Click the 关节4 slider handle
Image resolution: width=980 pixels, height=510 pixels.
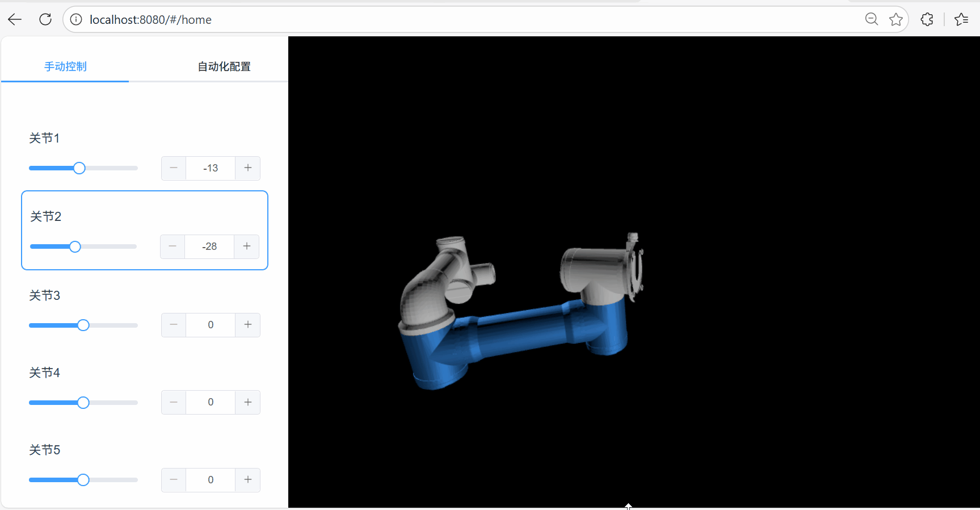(x=83, y=403)
